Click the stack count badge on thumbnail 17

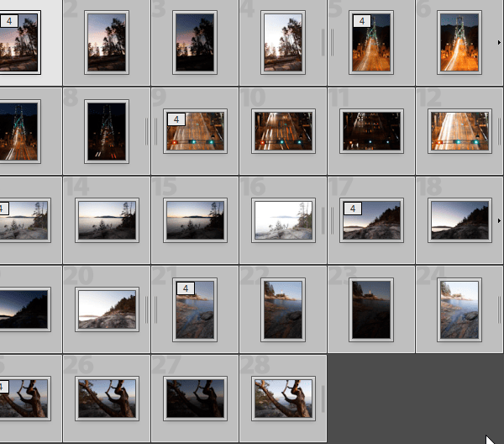point(353,209)
